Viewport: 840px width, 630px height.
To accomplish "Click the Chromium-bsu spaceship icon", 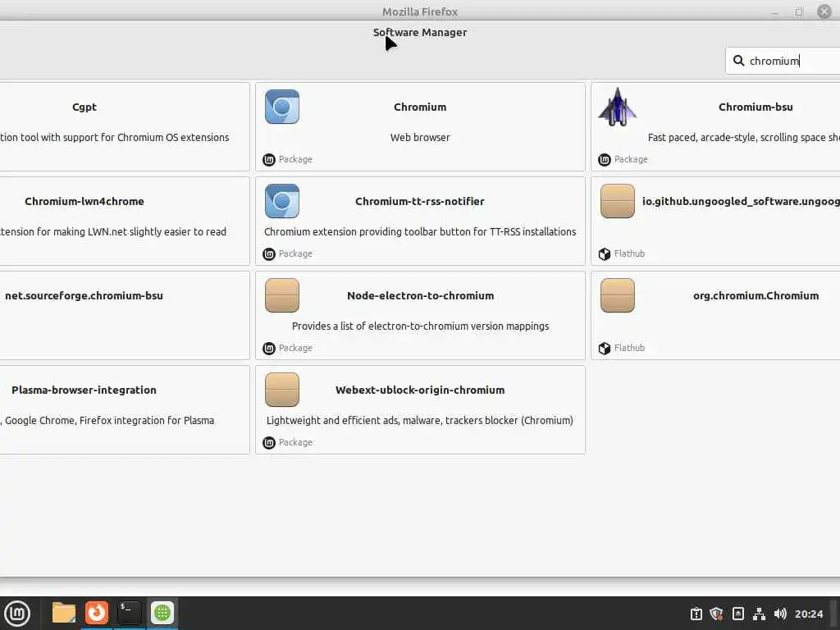I will (x=617, y=107).
